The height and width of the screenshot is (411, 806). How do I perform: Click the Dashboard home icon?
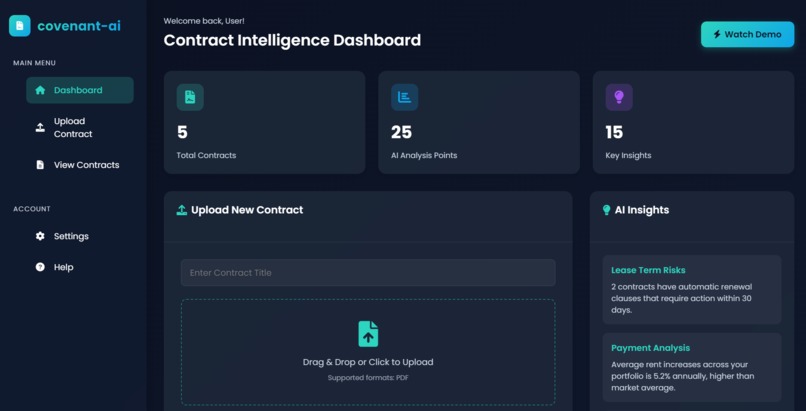click(x=40, y=90)
